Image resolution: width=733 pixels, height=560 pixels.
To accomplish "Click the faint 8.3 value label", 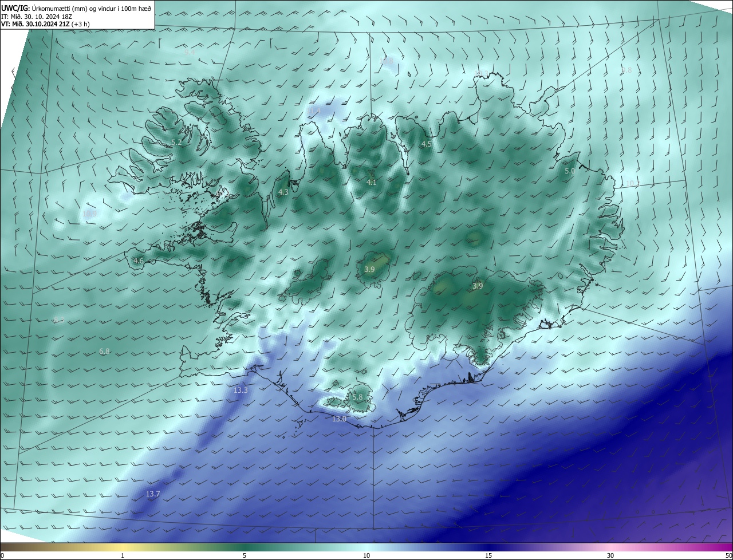I will (59, 320).
